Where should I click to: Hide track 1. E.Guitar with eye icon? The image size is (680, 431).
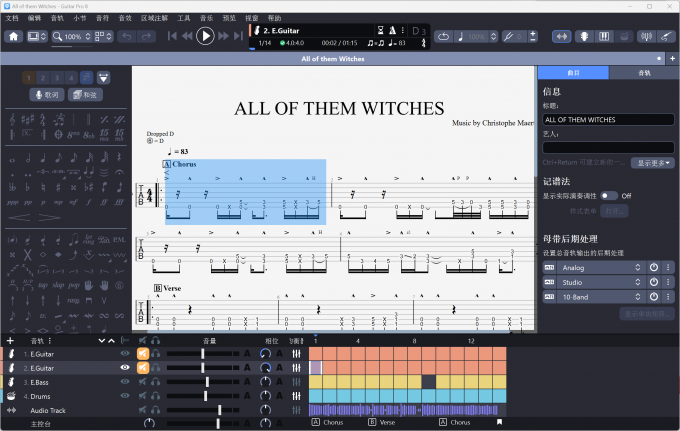pos(125,354)
